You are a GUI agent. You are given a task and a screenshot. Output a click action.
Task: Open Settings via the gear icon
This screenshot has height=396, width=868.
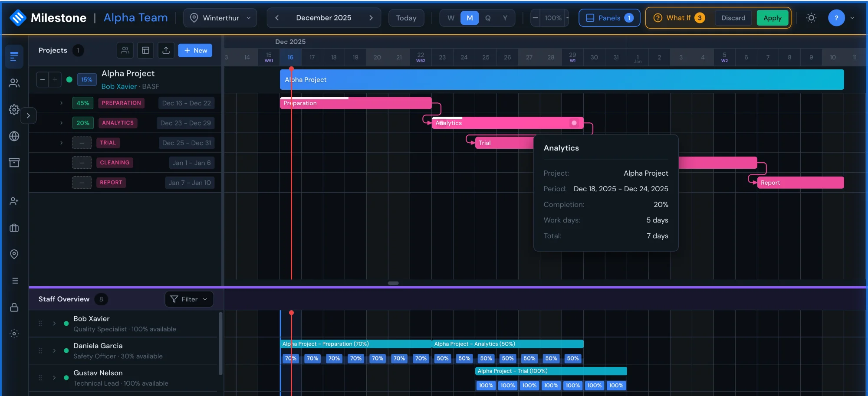click(x=14, y=109)
